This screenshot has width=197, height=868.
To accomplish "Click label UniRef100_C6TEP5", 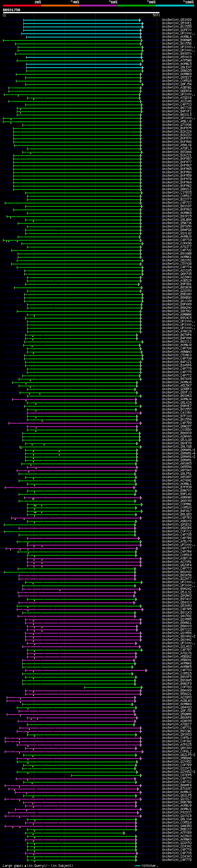I will tap(177, 775).
